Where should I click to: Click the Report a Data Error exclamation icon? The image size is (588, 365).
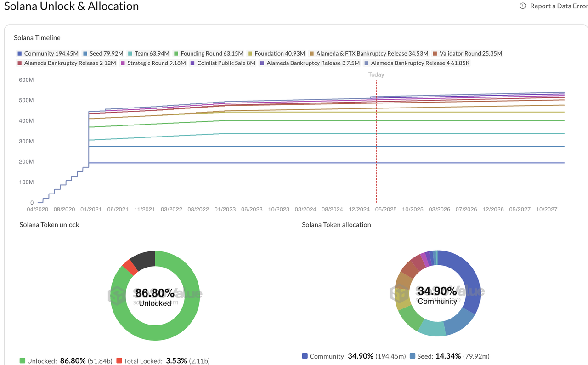(x=523, y=6)
